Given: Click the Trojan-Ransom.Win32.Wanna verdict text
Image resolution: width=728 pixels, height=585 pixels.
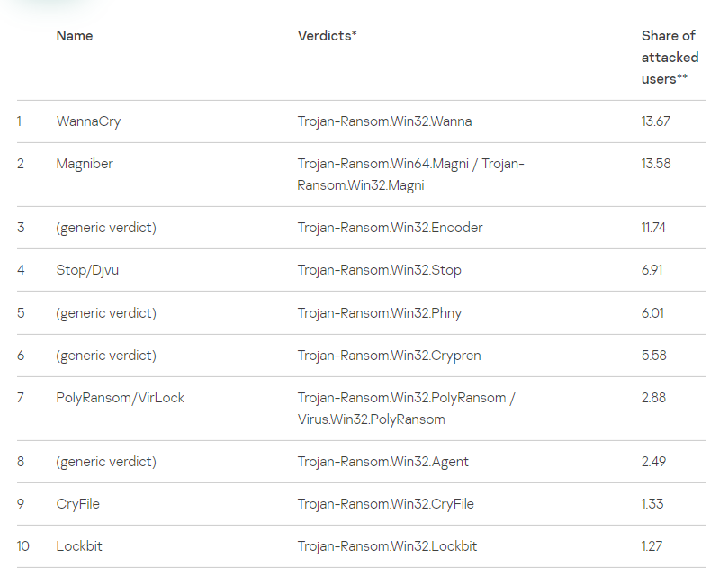Looking at the screenshot, I should [384, 121].
